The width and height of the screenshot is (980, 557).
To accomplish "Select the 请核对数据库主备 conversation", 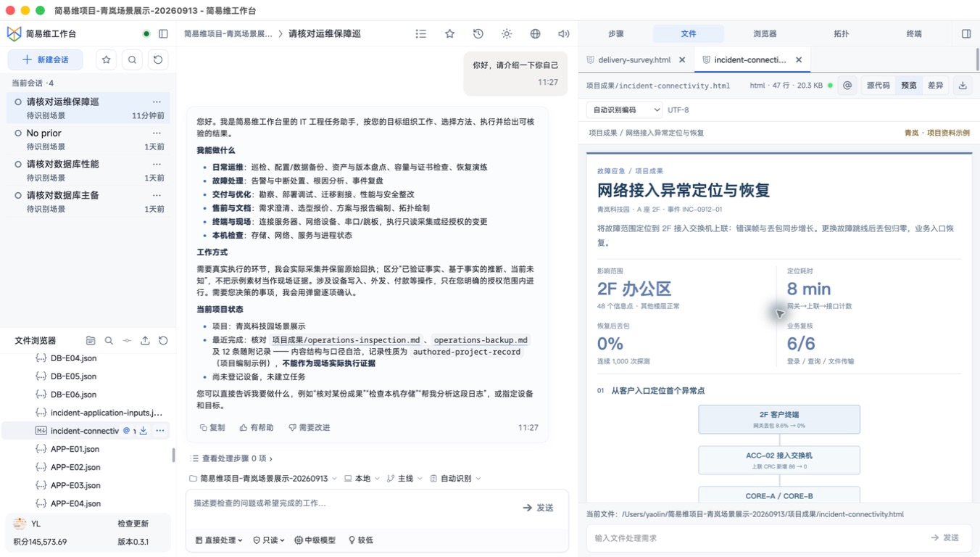I will coord(88,202).
